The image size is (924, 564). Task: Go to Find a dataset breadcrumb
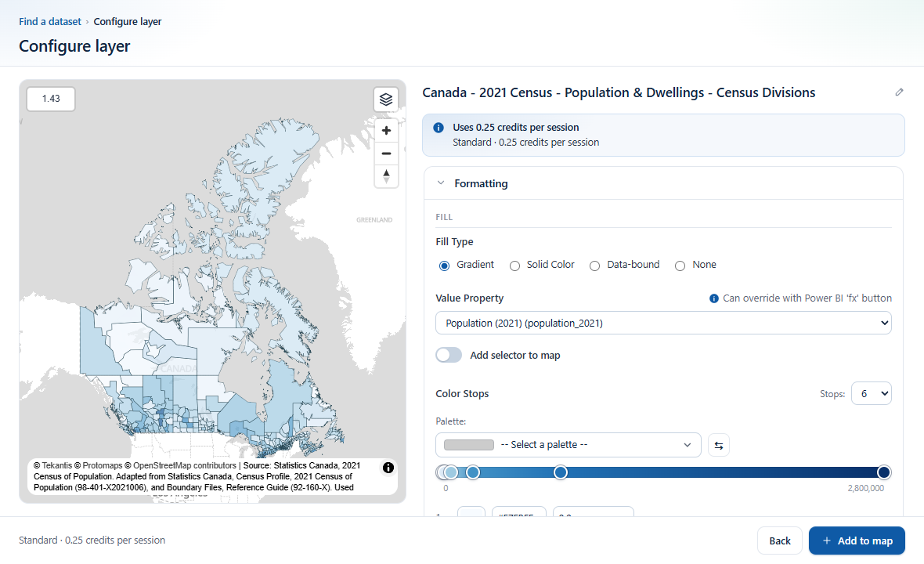pos(50,21)
